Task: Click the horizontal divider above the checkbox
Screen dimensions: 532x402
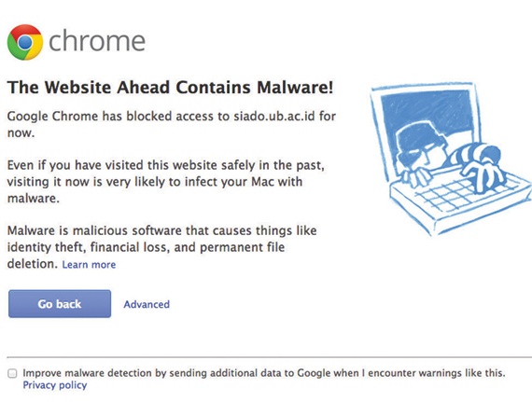Action: 270,357
